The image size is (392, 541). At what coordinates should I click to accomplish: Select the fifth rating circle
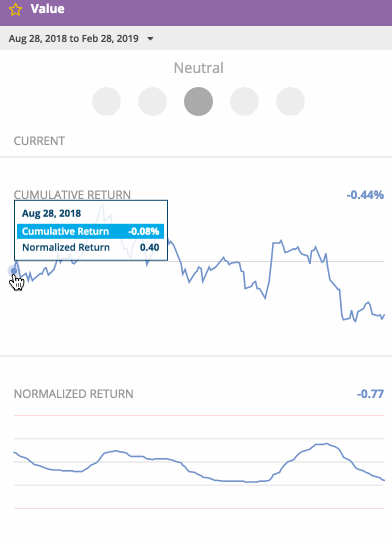tap(291, 101)
